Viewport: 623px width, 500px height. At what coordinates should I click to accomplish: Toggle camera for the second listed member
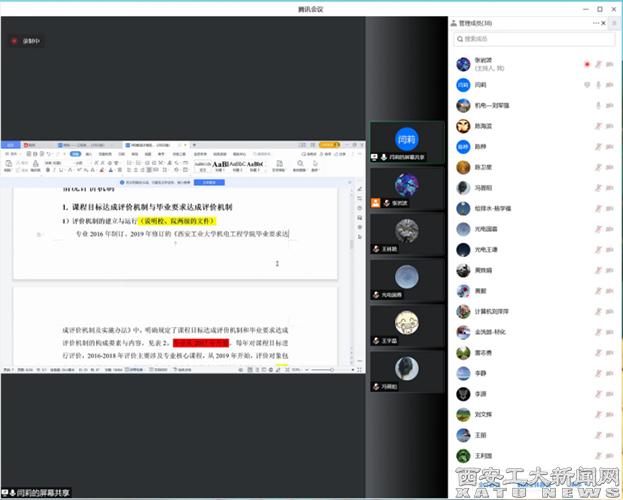(x=610, y=85)
